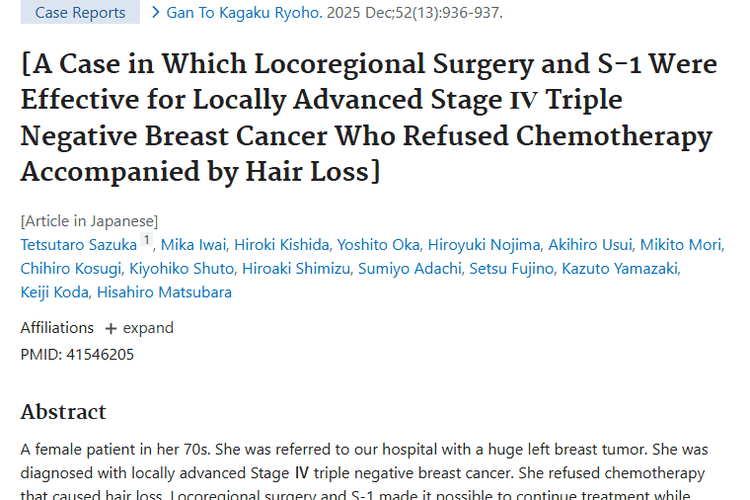Open author Yoshito Oka's link
Viewport: 750px width, 500px height.
(377, 245)
